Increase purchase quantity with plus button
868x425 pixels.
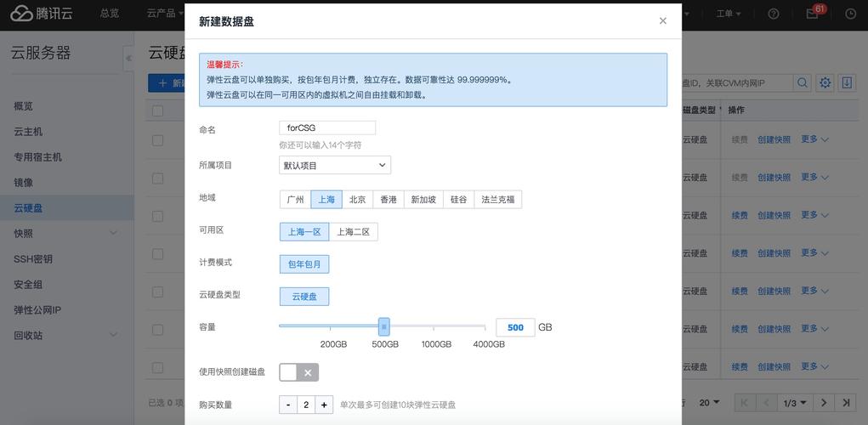click(x=324, y=405)
